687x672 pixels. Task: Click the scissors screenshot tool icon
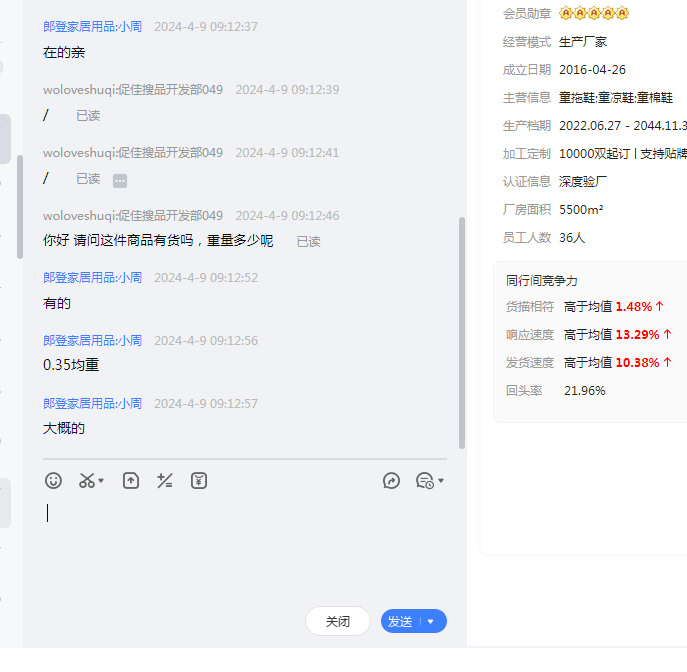[x=87, y=481]
